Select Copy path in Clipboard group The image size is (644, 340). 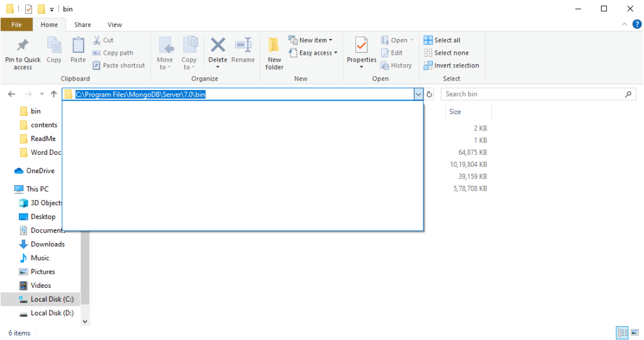click(x=113, y=53)
